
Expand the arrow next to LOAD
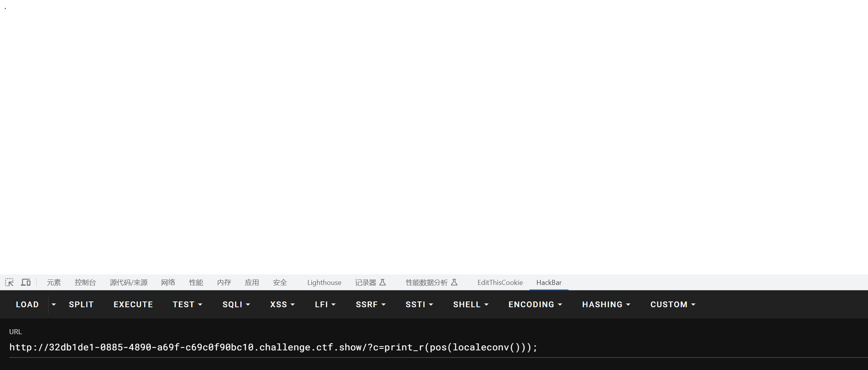pos(54,305)
